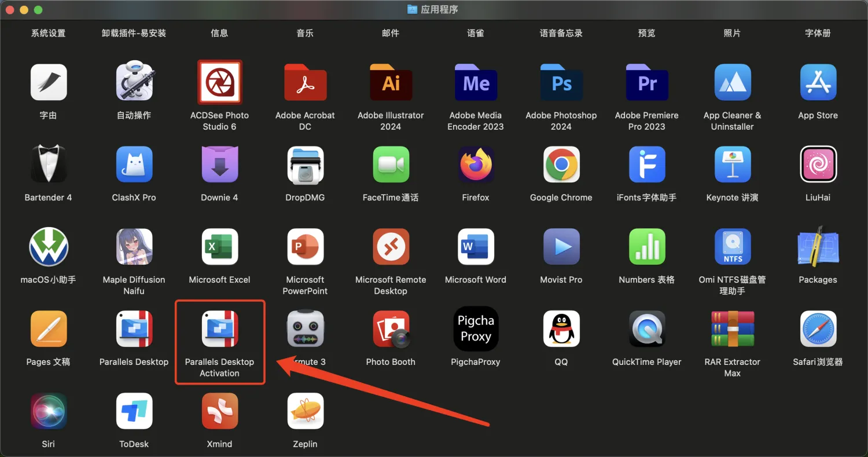The width and height of the screenshot is (868, 457).
Task: Click the Packages icon
Action: (818, 247)
